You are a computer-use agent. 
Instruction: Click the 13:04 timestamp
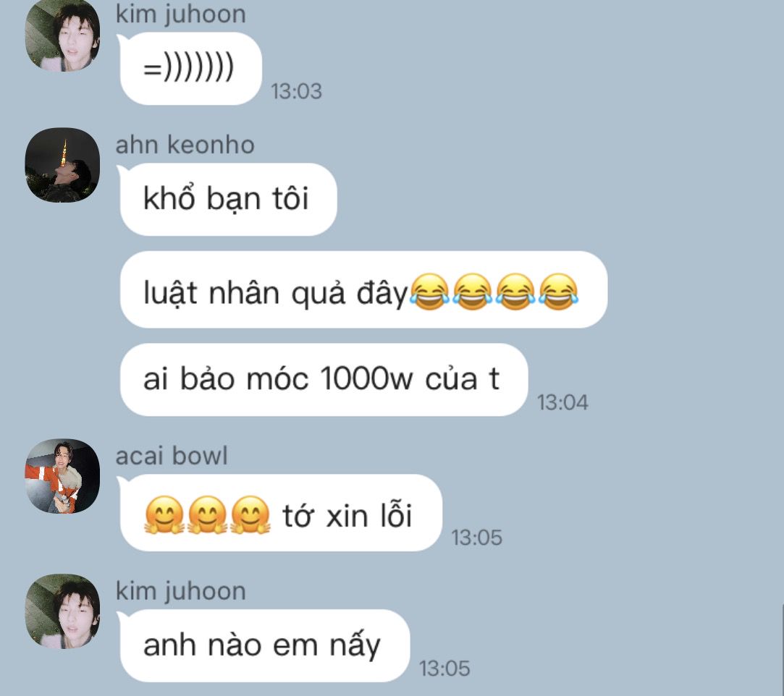pos(562,403)
